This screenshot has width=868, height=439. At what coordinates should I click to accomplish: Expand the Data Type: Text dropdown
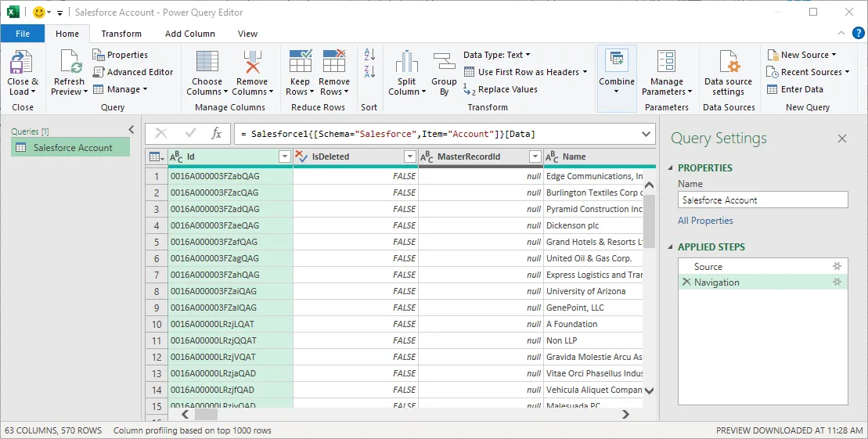(x=497, y=55)
